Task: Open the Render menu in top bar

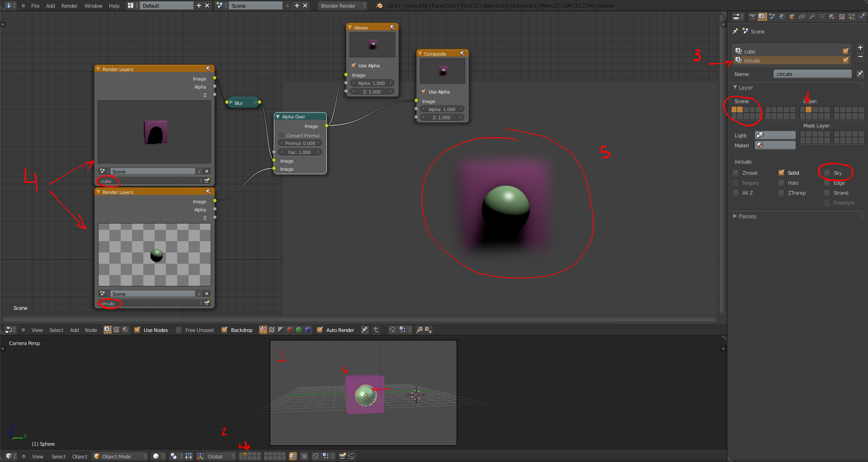Action: (69, 6)
